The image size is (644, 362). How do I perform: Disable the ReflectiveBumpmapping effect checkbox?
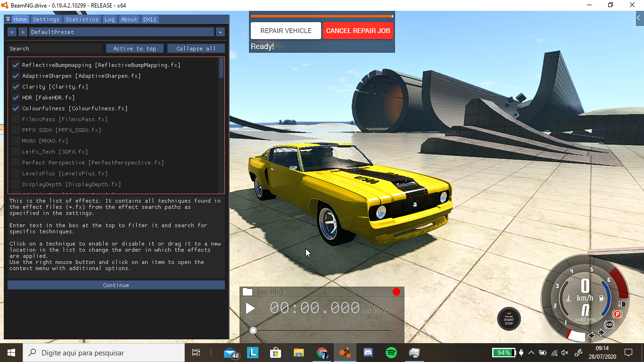tap(16, 65)
